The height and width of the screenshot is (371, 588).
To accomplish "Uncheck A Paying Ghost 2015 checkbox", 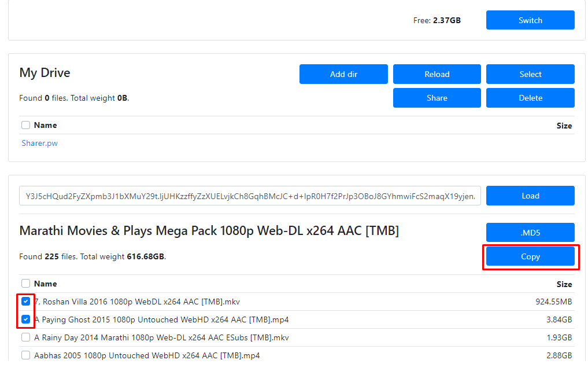I will coord(25,319).
